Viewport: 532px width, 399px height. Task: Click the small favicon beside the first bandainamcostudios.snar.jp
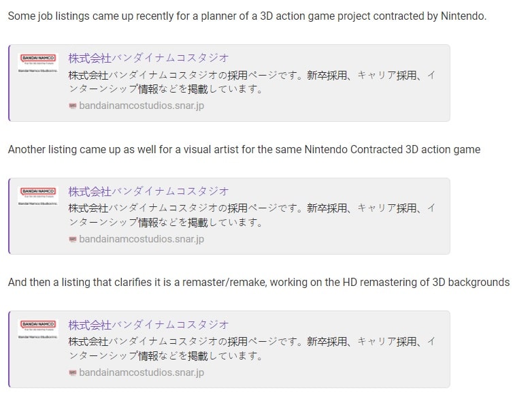[x=73, y=106]
